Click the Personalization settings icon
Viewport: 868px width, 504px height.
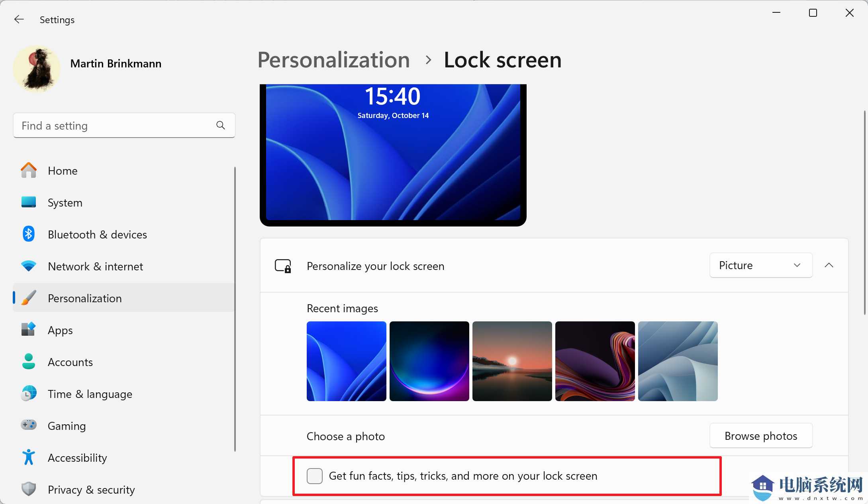[x=28, y=298]
